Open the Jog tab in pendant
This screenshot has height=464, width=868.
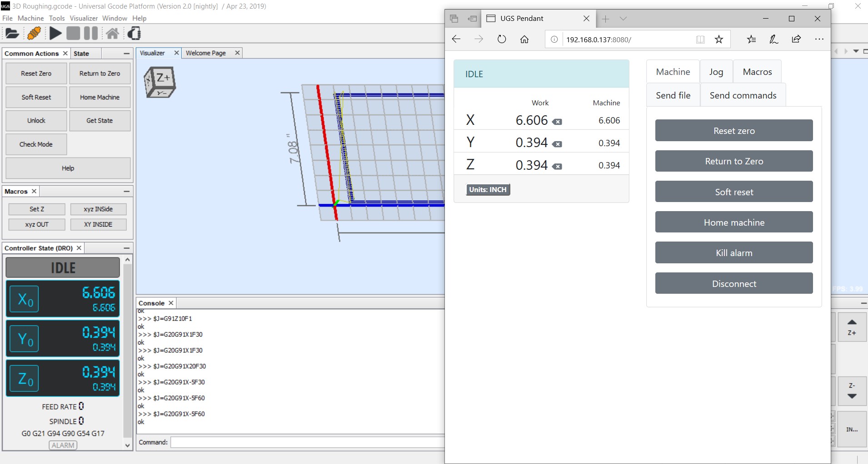coord(716,72)
